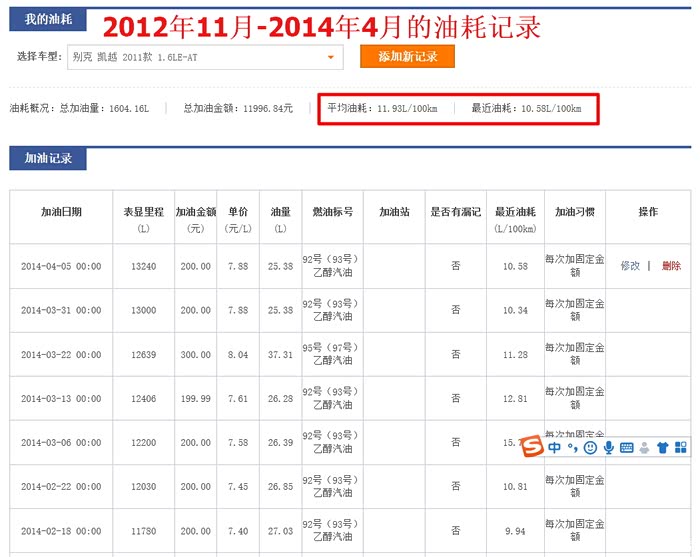The height and width of the screenshot is (557, 700).
Task: Click the 油量 column header
Action: 280,212
